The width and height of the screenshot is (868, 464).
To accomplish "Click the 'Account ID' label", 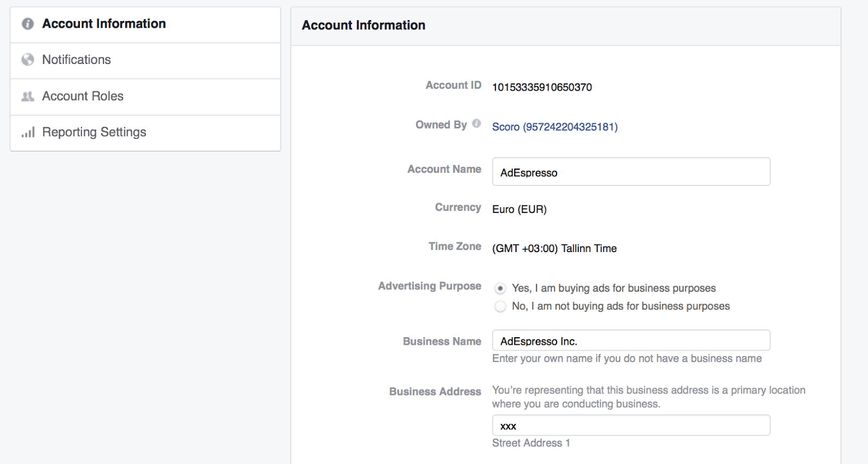I will click(454, 85).
